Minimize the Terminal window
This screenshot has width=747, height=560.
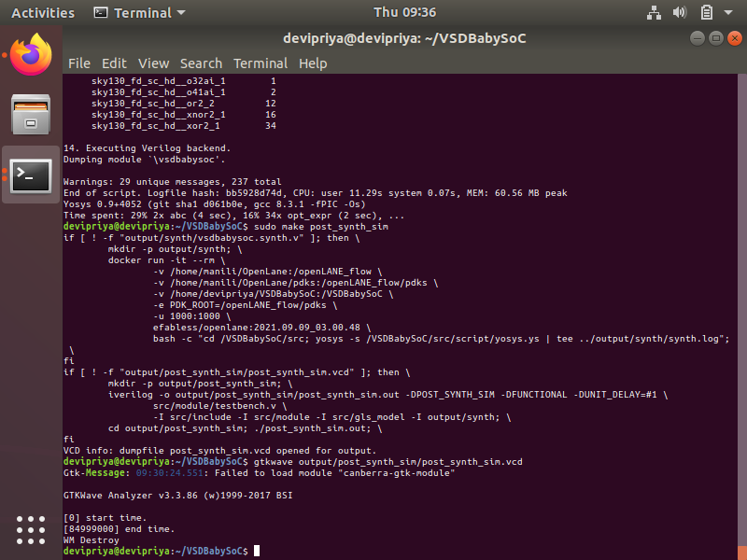point(696,37)
